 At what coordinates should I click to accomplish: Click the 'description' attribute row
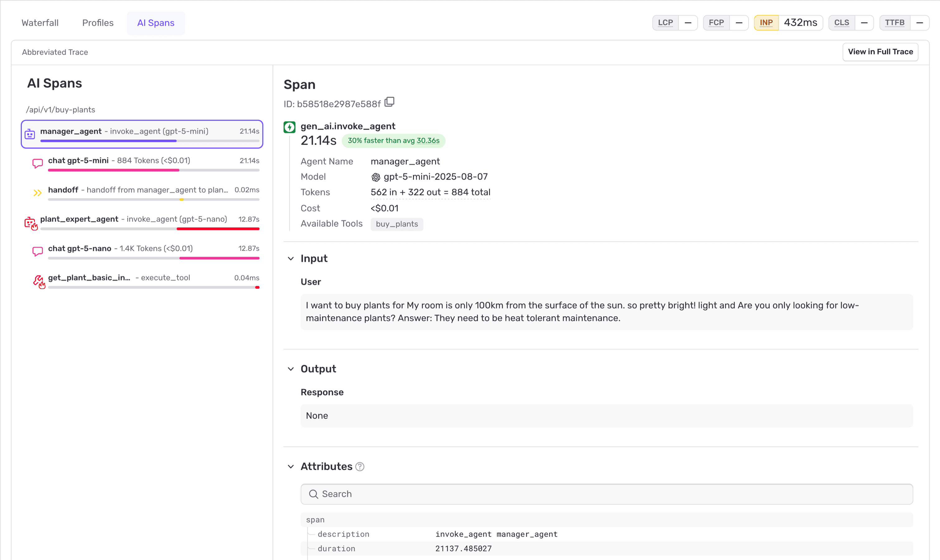click(607, 534)
